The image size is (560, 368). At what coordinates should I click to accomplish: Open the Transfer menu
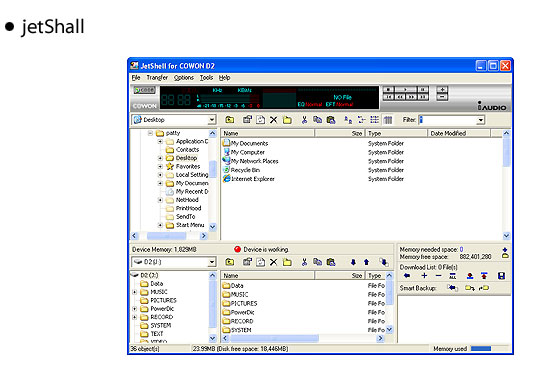click(x=157, y=78)
